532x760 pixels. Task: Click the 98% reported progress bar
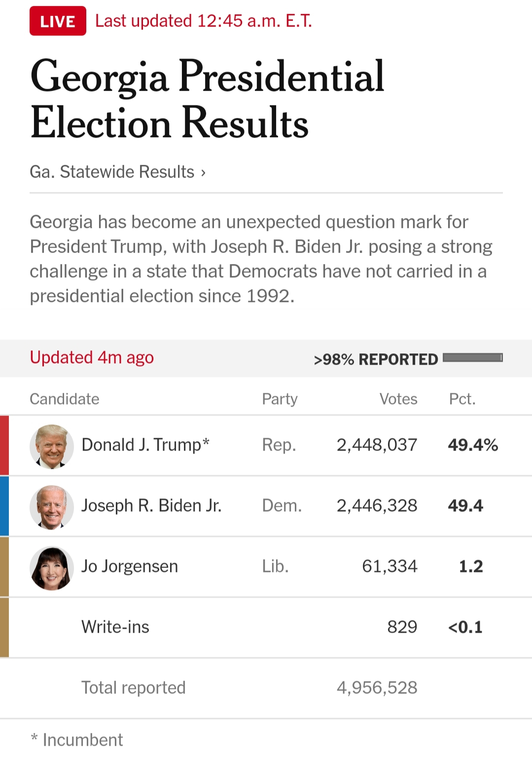coord(472,358)
